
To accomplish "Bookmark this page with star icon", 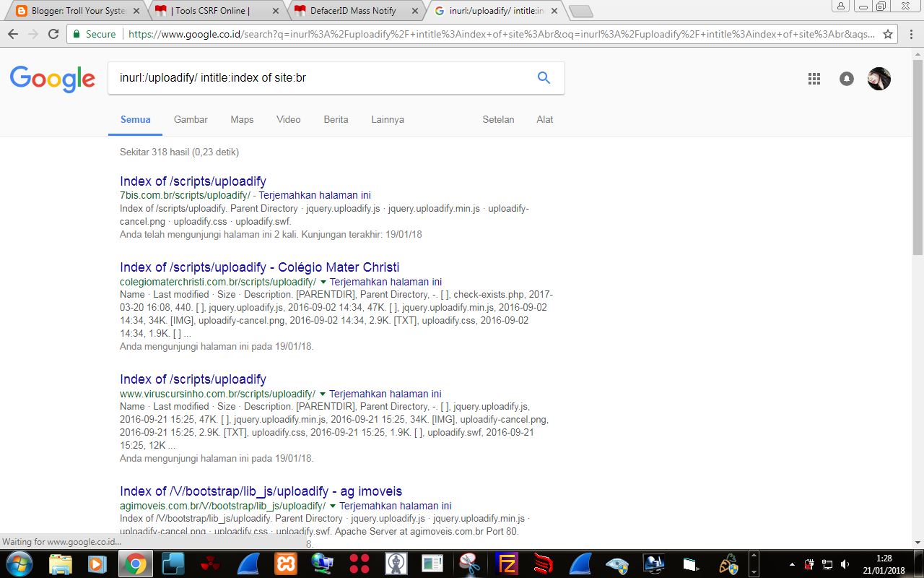I will pos(888,34).
